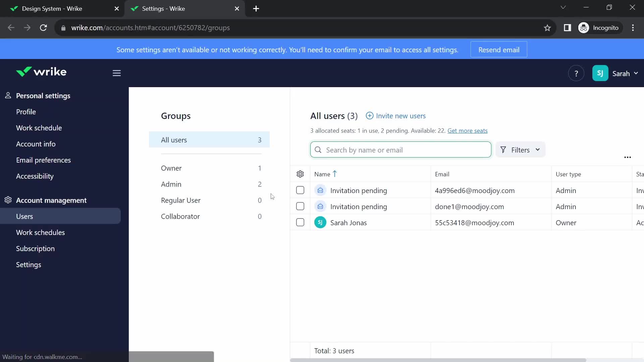Toggle checkbox for first invitation pending user
Viewport: 644px width, 362px height.
(x=300, y=190)
